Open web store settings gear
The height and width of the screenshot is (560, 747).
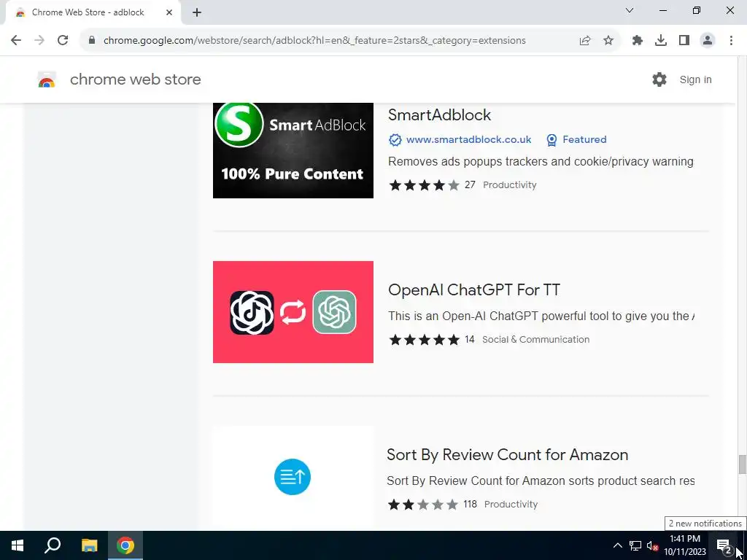(x=659, y=79)
